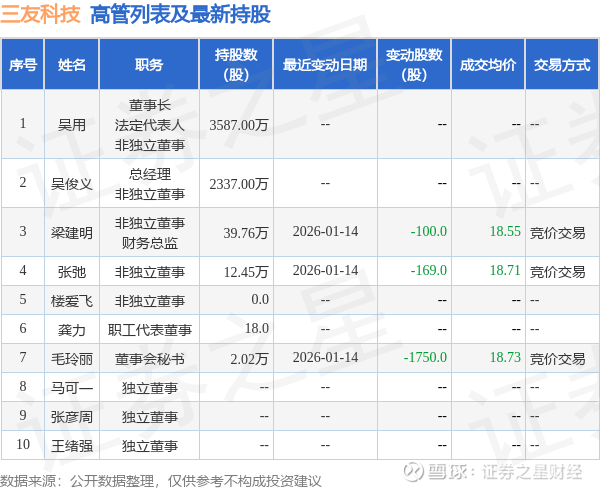Click the 职工代表董事 position text
600x490 pixels.
[149, 330]
